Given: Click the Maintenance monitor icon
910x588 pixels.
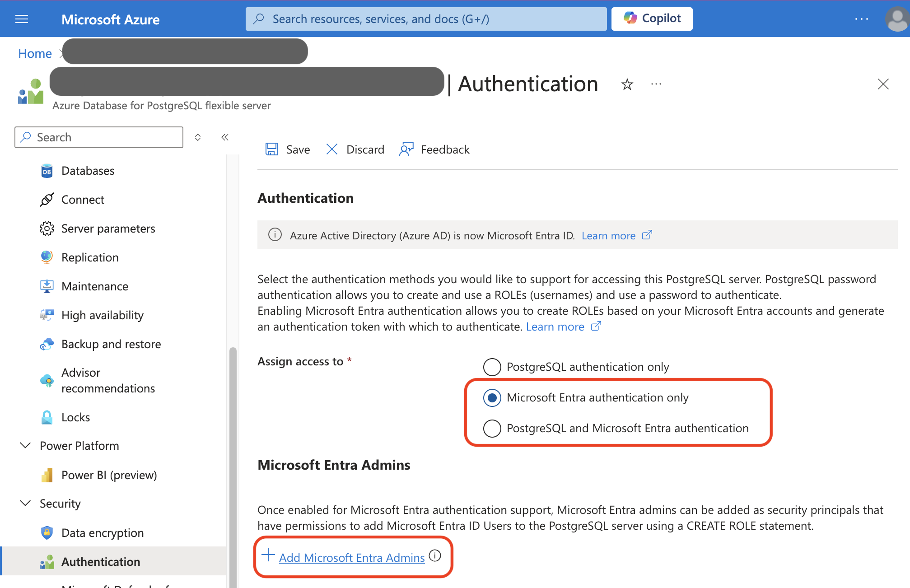Looking at the screenshot, I should (47, 286).
